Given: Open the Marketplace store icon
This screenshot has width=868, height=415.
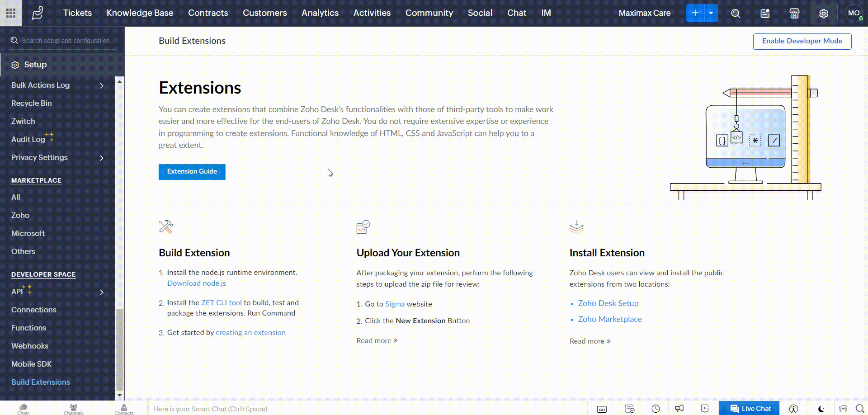Looking at the screenshot, I should point(794,13).
